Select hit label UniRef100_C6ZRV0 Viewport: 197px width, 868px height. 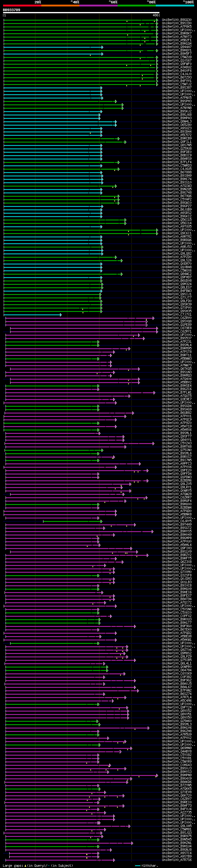[x=177, y=318]
